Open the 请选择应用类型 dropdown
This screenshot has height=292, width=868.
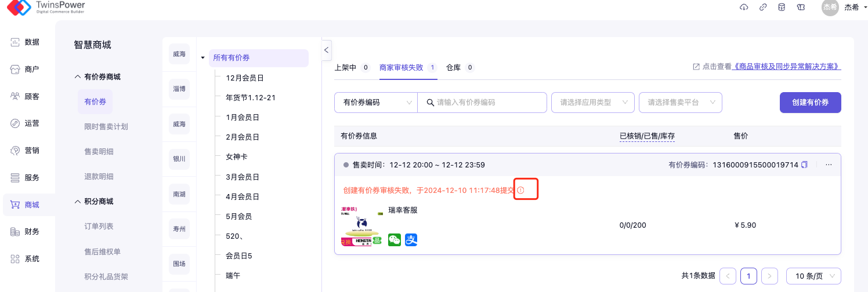(592, 103)
